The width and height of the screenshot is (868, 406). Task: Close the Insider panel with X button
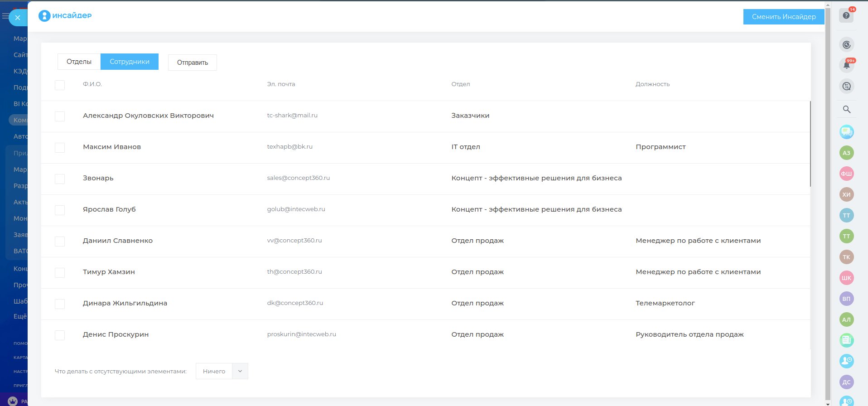[x=18, y=18]
